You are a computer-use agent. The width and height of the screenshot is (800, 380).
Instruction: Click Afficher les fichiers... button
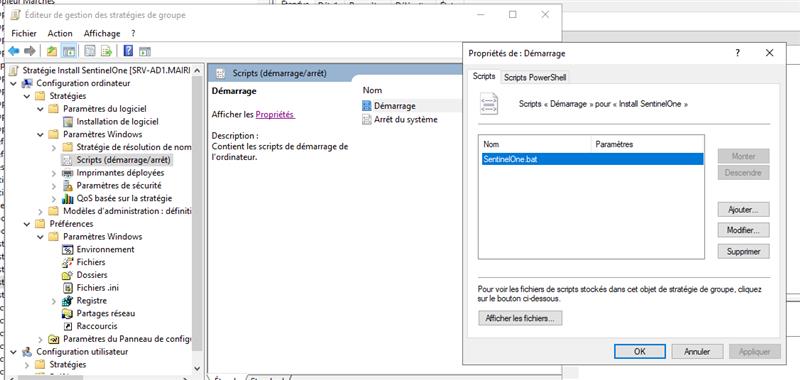point(520,318)
